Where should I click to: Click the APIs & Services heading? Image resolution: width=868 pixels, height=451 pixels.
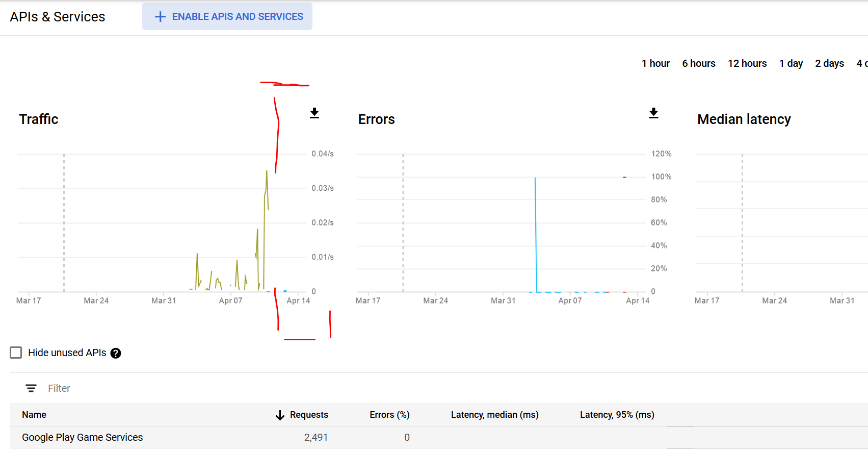click(58, 17)
